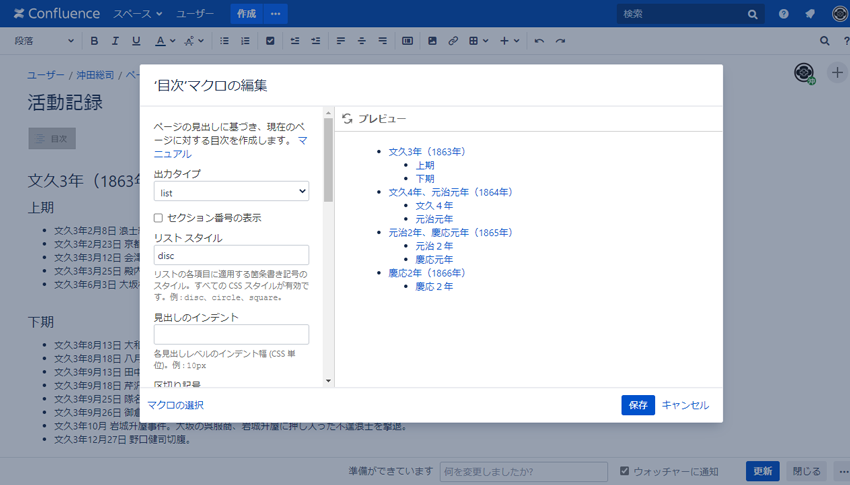The height and width of the screenshot is (485, 850).
Task: Toggle ウォッチャーに通知 checkbox
Action: [x=624, y=471]
